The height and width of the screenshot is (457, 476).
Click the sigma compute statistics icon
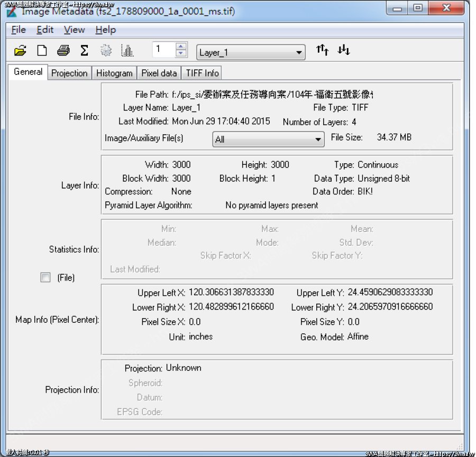click(84, 51)
